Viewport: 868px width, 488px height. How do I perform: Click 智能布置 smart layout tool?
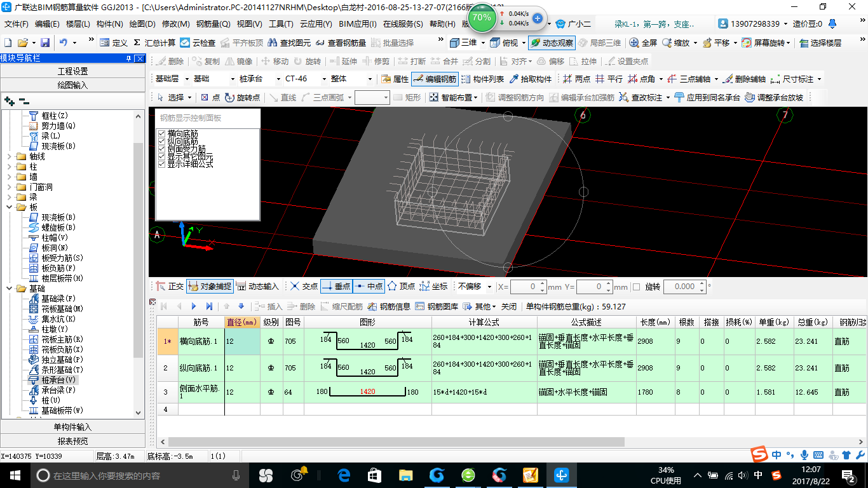click(451, 97)
